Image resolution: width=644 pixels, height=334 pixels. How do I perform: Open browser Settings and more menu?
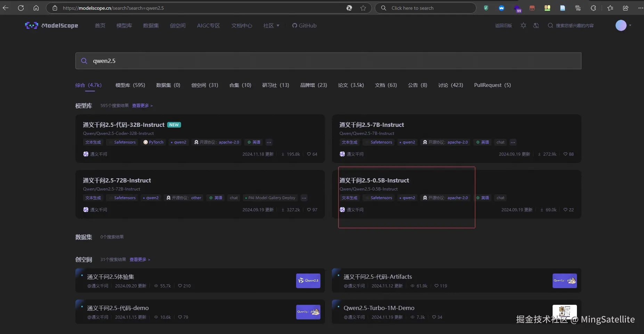[641, 8]
